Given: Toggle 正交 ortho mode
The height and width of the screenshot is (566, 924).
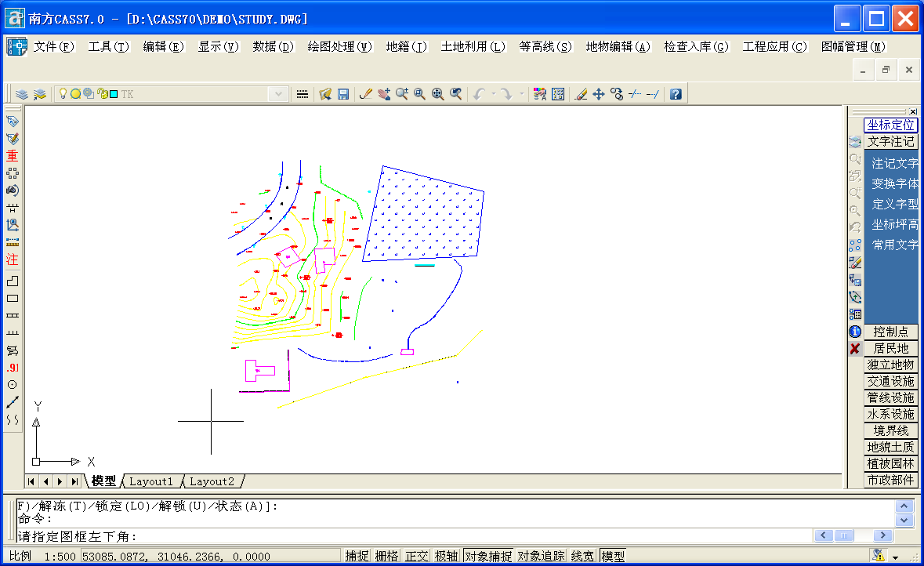Looking at the screenshot, I should 417,556.
